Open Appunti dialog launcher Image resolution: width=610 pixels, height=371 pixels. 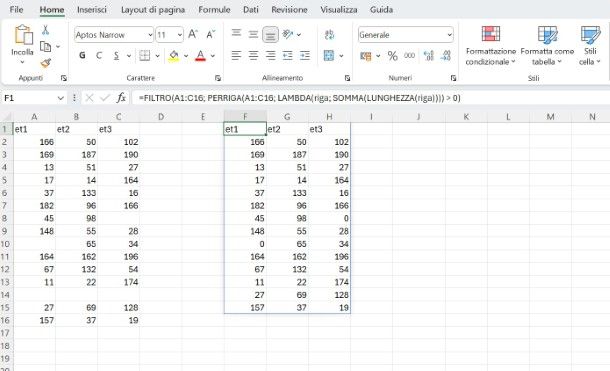click(x=63, y=78)
